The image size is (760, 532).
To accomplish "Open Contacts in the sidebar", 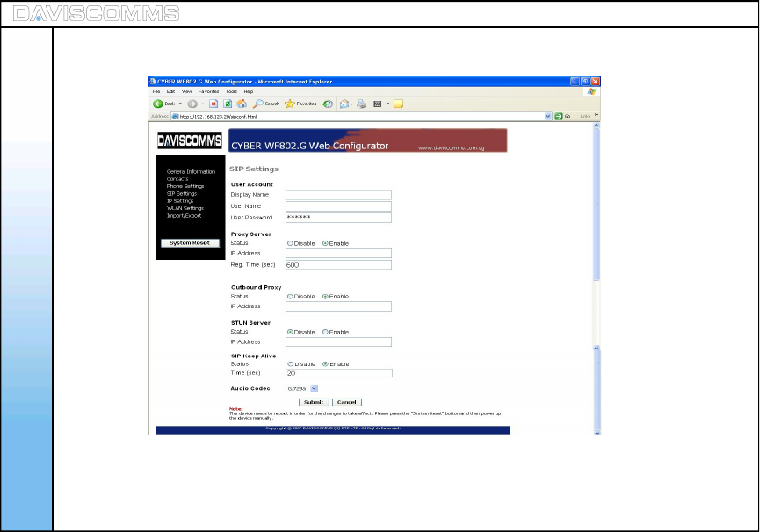I will click(x=177, y=179).
